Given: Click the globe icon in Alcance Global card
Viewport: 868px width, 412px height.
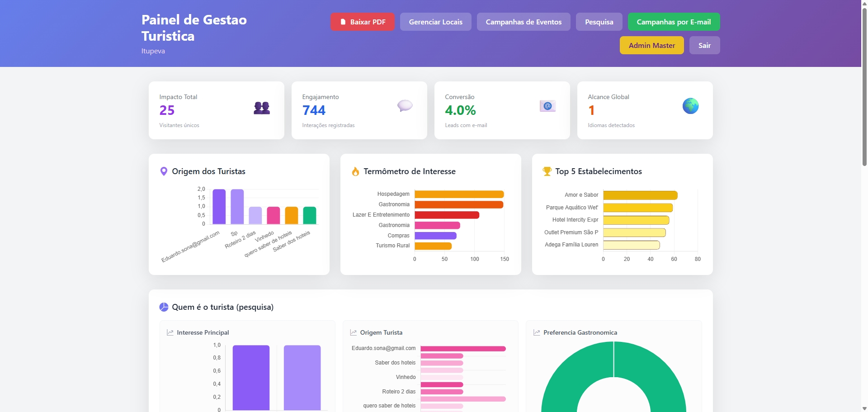Looking at the screenshot, I should pos(690,106).
